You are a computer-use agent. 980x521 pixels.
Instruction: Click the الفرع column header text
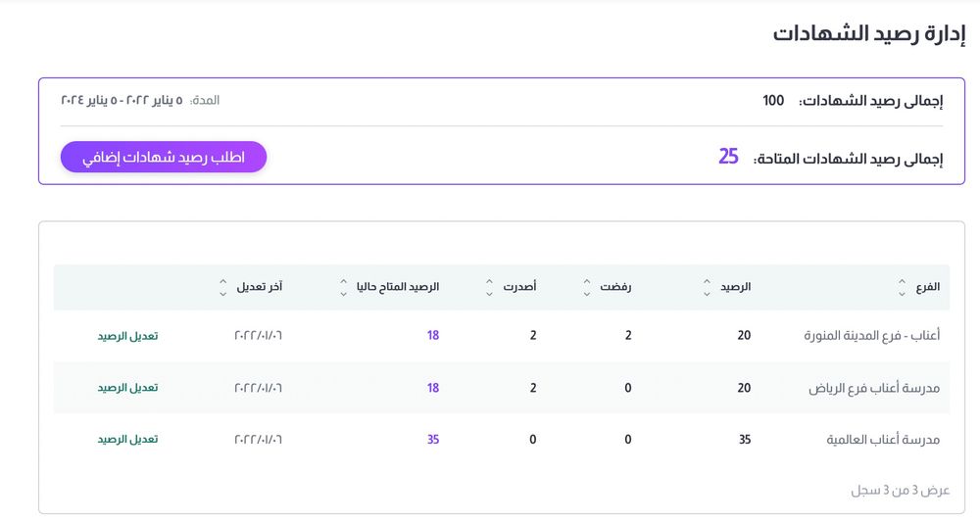click(x=928, y=287)
